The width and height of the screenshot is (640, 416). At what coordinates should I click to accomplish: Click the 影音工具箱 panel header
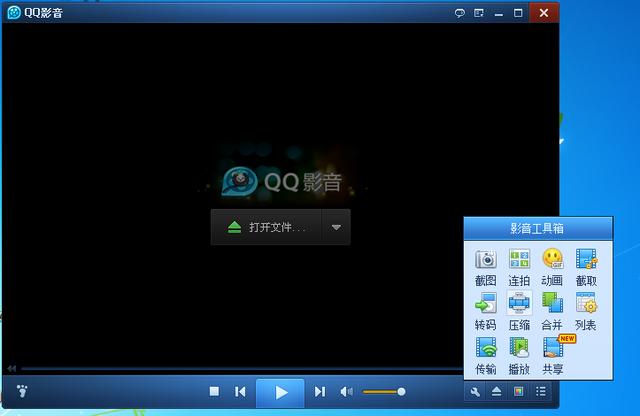[538, 228]
